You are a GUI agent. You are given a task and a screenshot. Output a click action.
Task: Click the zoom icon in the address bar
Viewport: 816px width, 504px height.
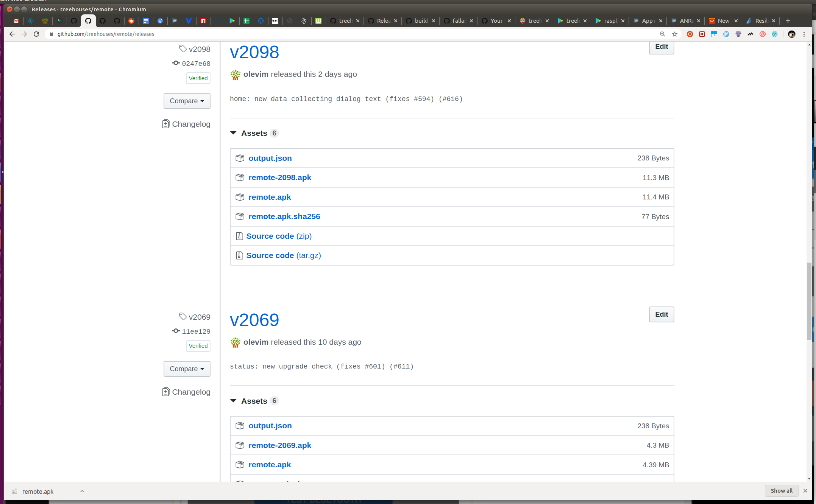coord(663,34)
